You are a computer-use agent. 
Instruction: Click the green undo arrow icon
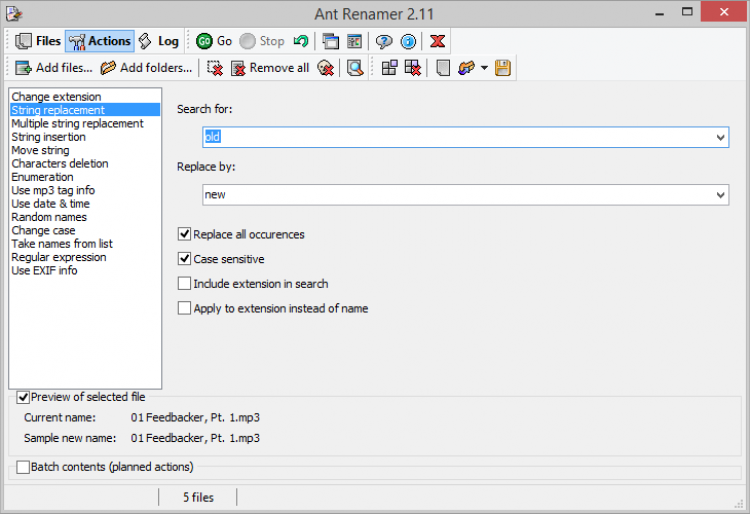pyautogui.click(x=301, y=41)
